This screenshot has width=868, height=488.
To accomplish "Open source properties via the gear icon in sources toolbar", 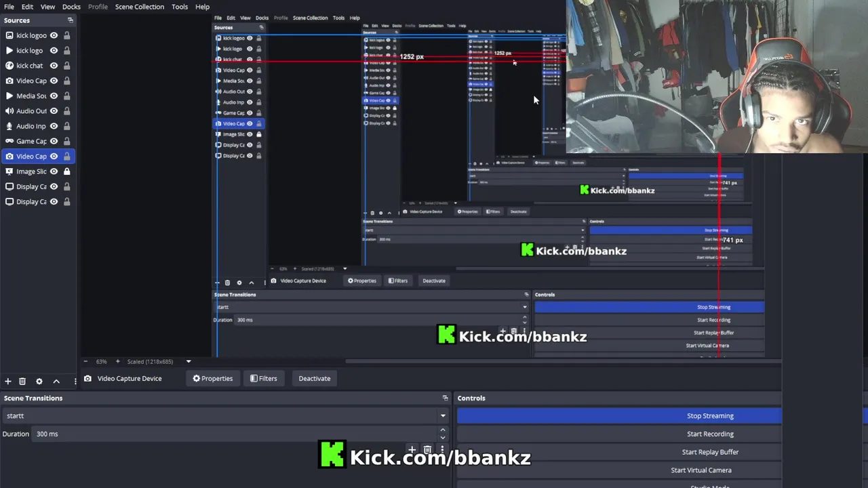I will (x=39, y=382).
